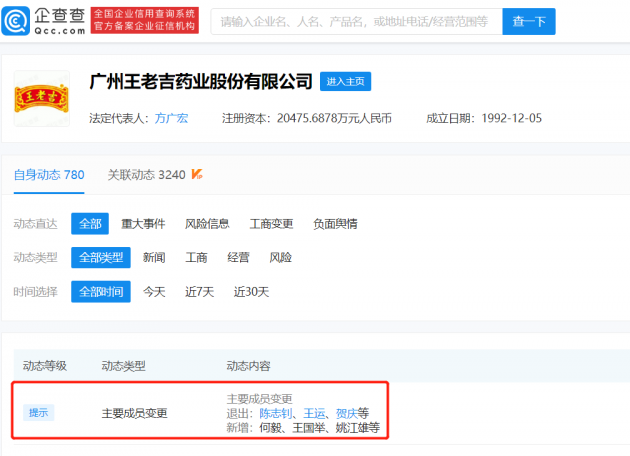Switch to the 自身动态 780 tab
Image resolution: width=630 pixels, height=456 pixels.
pyautogui.click(x=48, y=175)
